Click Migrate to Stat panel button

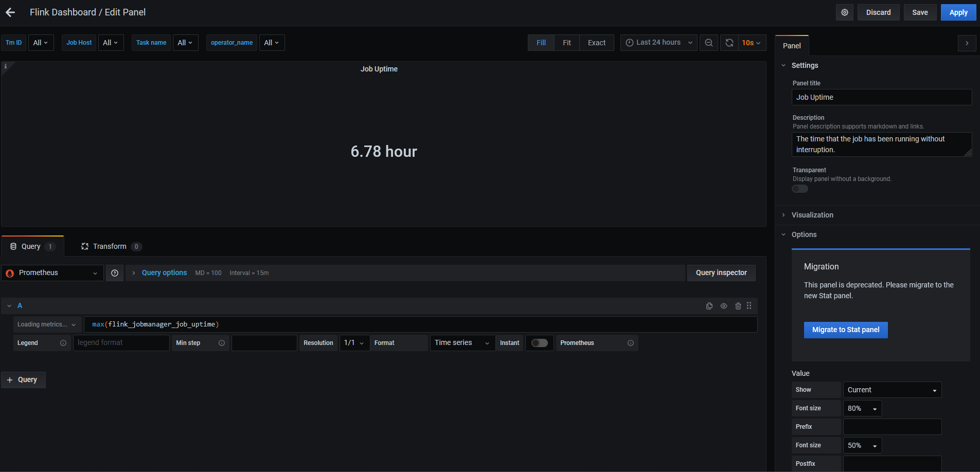(846, 330)
